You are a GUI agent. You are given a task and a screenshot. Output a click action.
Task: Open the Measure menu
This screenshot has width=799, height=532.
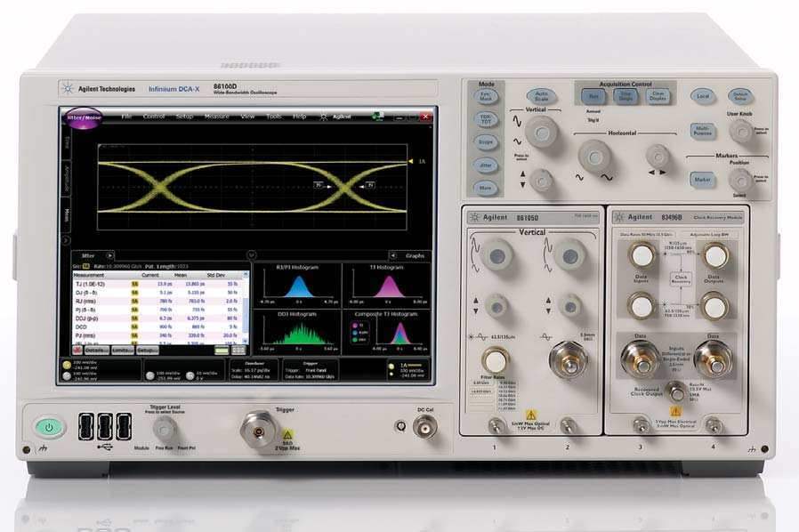coord(216,117)
